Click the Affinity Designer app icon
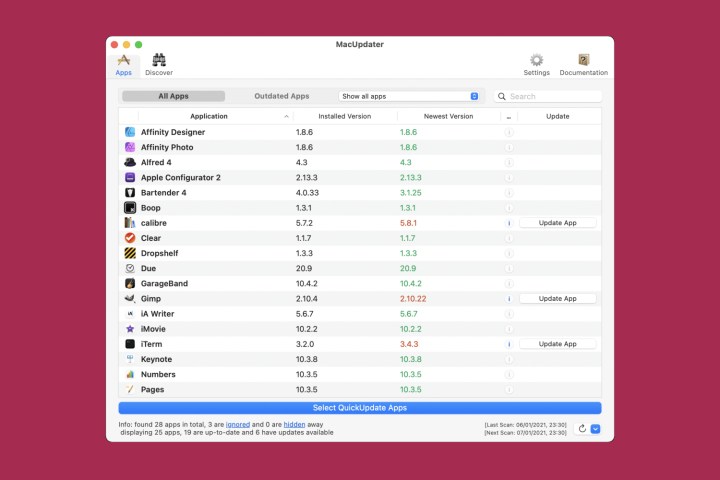This screenshot has width=720, height=480. (x=130, y=132)
